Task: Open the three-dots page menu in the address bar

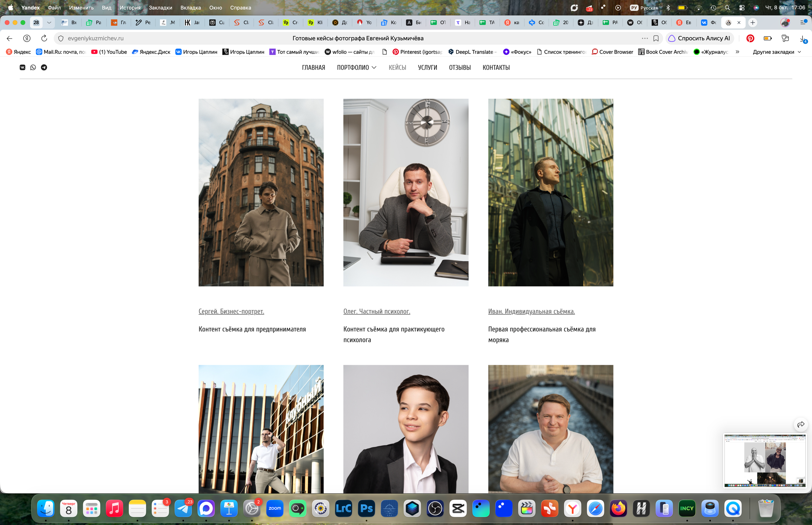Action: [645, 38]
